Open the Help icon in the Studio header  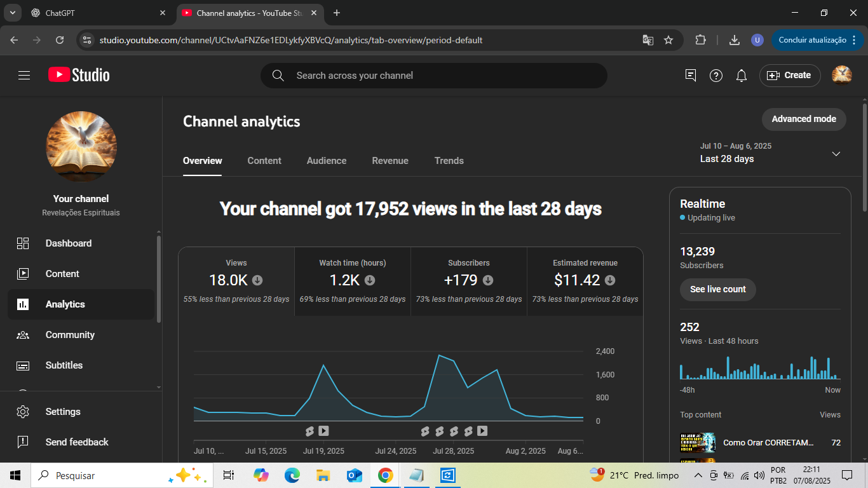pyautogui.click(x=716, y=76)
